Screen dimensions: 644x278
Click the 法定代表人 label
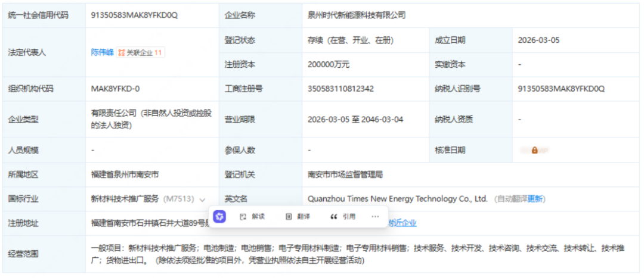(27, 52)
